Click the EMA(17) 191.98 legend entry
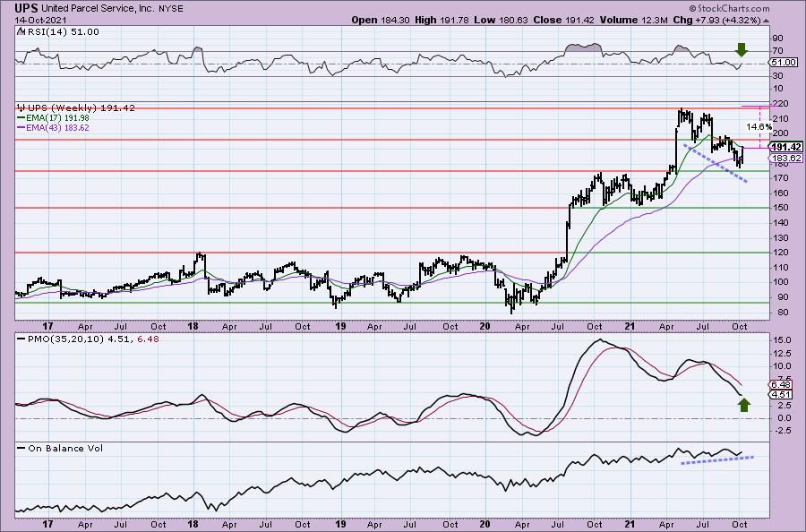Viewport: 806px width, 532px height. coord(53,117)
